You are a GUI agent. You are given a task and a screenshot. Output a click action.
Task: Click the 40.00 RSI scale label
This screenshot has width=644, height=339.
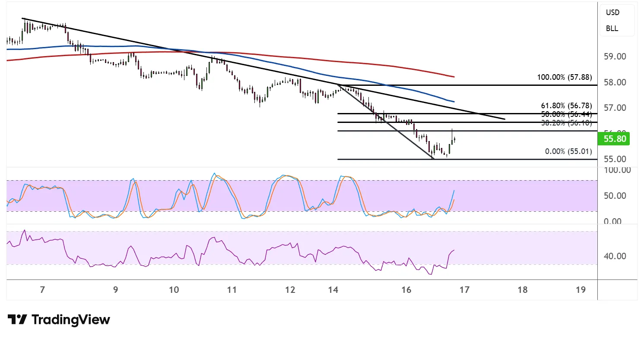(615, 256)
